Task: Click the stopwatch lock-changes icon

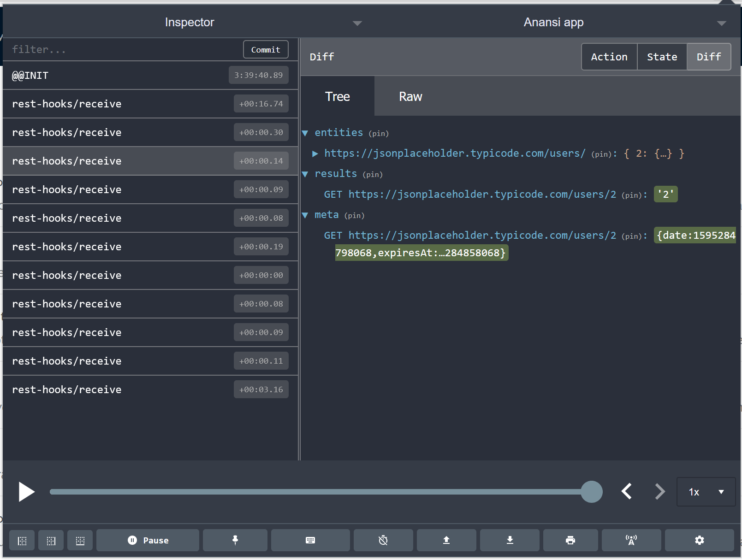Action: [x=383, y=540]
